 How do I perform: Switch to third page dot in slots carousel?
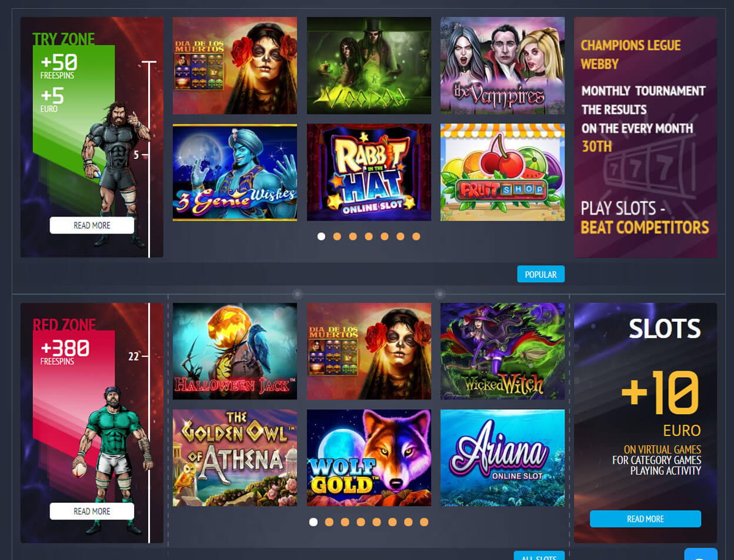click(x=345, y=522)
